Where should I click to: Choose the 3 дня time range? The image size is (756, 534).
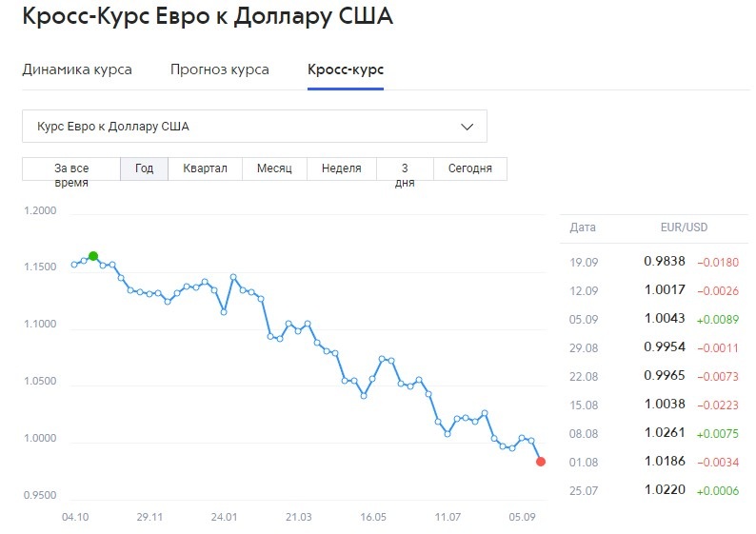click(x=405, y=169)
